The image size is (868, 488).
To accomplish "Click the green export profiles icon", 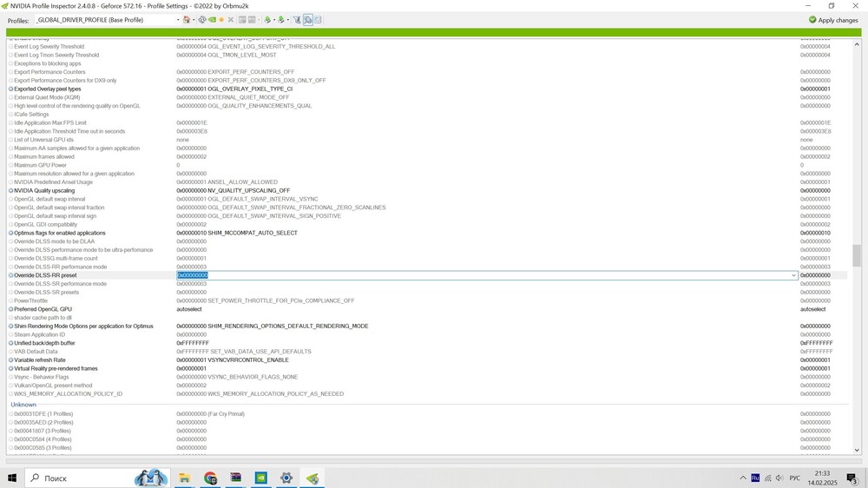I will tap(267, 19).
